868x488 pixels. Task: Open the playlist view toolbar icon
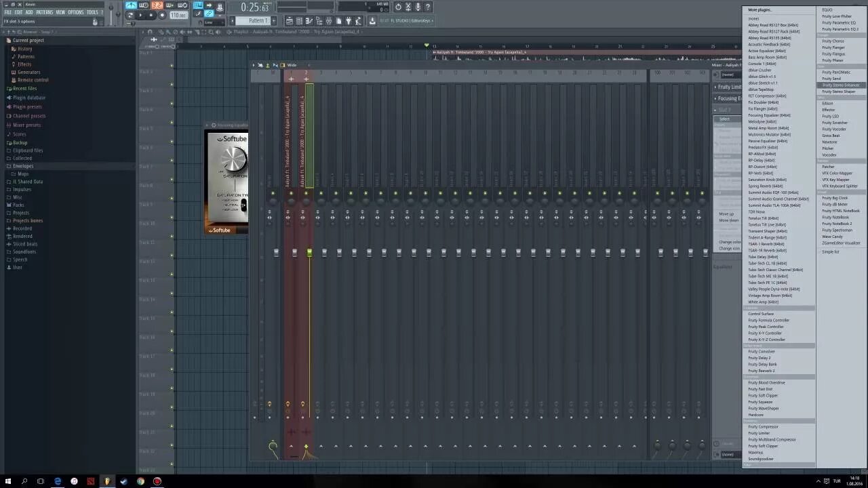point(290,20)
